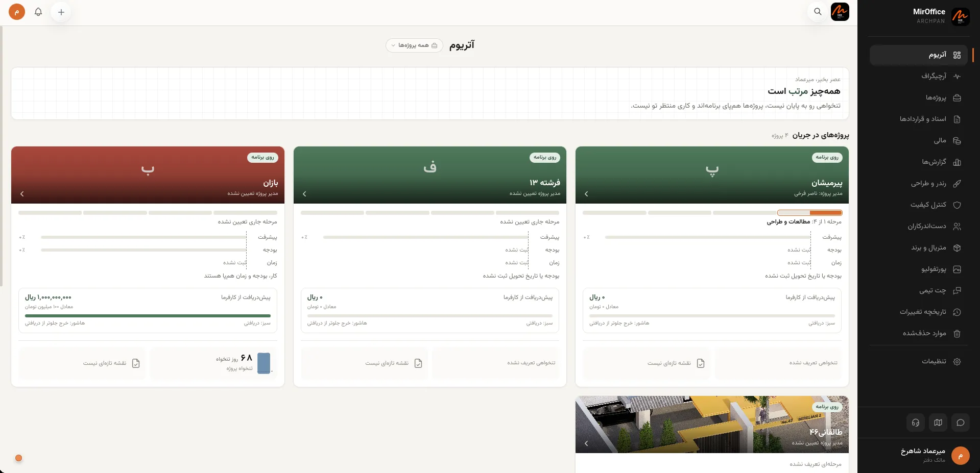Open the map icon in sidebar footer
Image resolution: width=980 pixels, height=473 pixels.
tap(938, 422)
